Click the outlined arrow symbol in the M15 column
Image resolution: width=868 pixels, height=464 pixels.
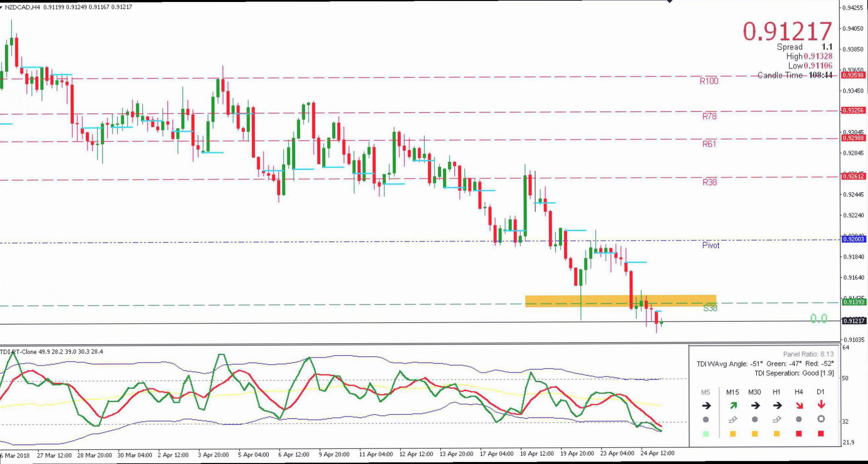[733, 419]
